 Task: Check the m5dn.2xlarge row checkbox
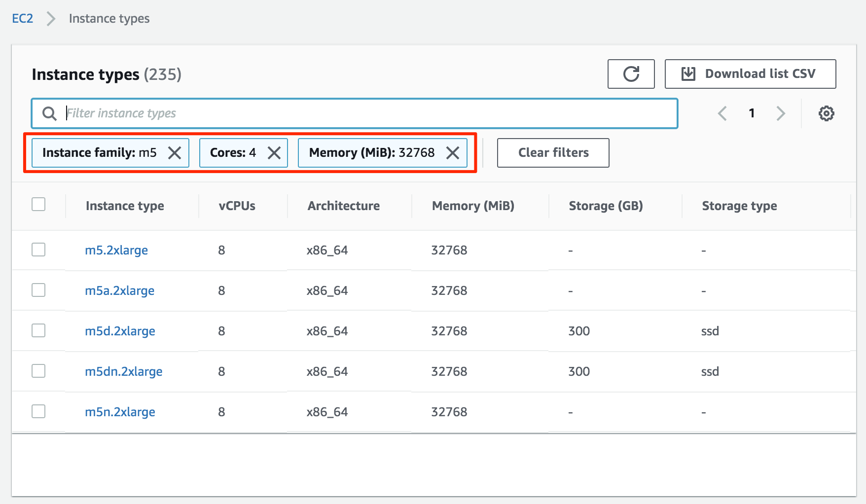(38, 371)
